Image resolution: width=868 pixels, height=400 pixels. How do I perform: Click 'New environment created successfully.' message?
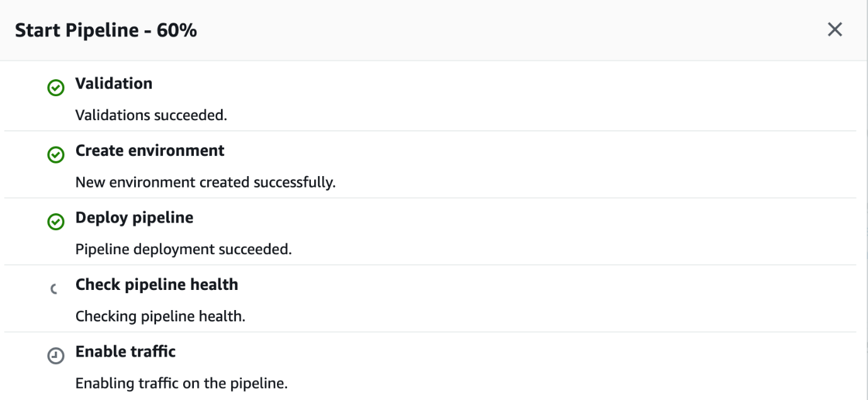205,182
